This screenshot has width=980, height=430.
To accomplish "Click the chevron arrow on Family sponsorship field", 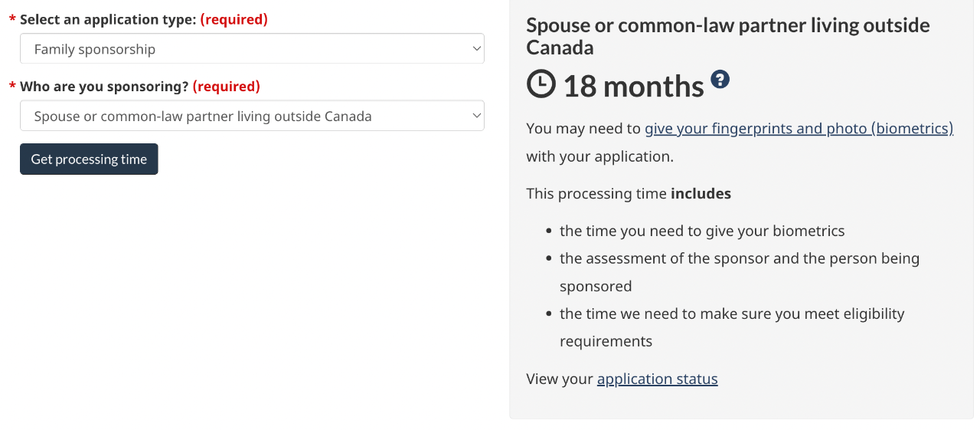I will (x=477, y=49).
